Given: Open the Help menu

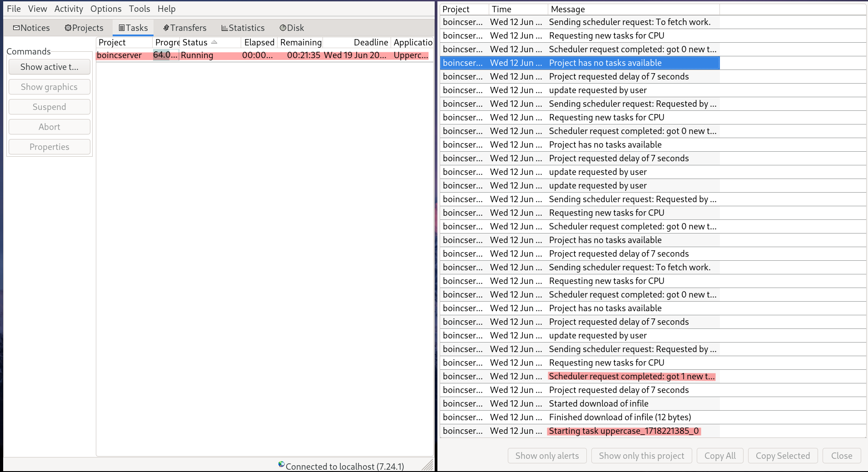Looking at the screenshot, I should [166, 9].
